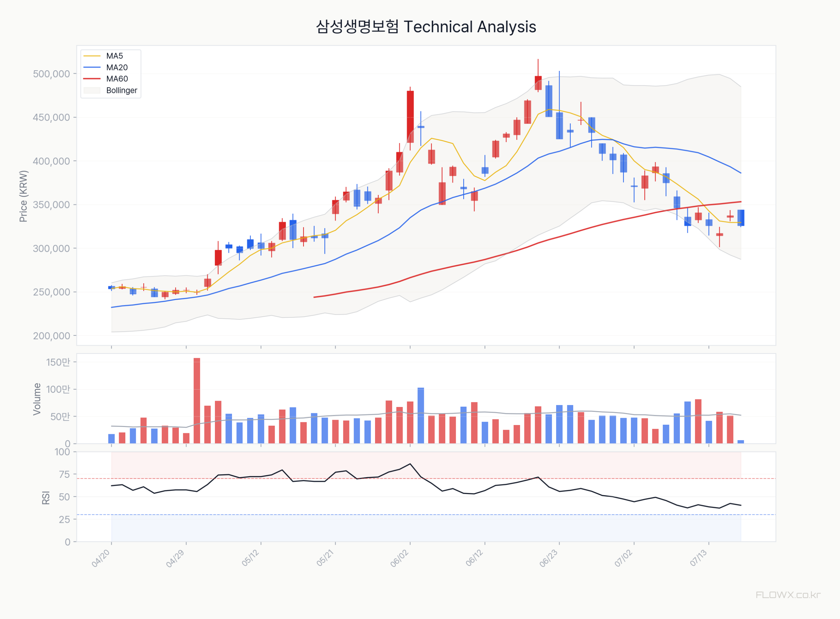Click the 200,000 price axis label
840x619 pixels.
(x=51, y=336)
